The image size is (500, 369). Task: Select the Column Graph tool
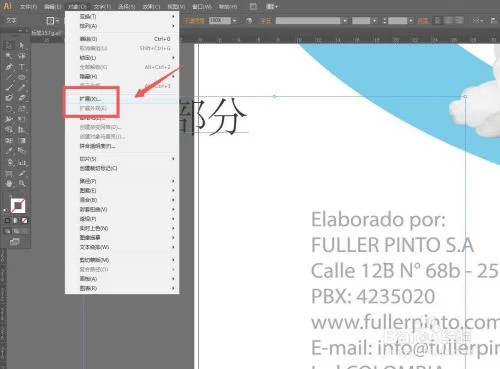pyautogui.click(x=22, y=162)
